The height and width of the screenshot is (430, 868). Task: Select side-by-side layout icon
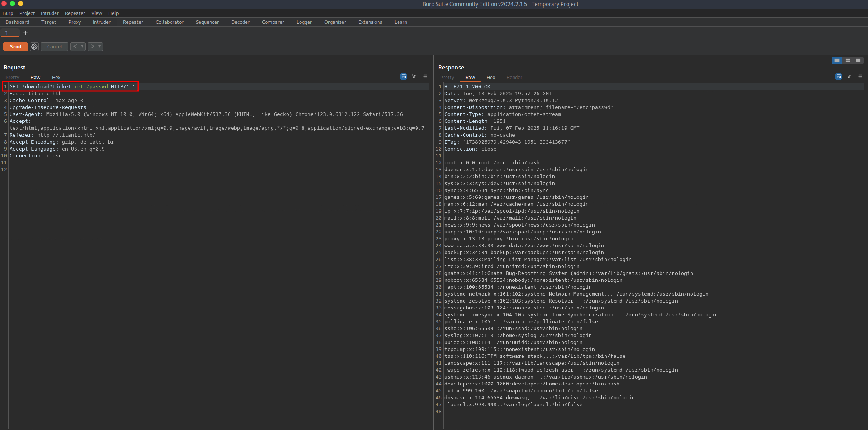tap(837, 60)
